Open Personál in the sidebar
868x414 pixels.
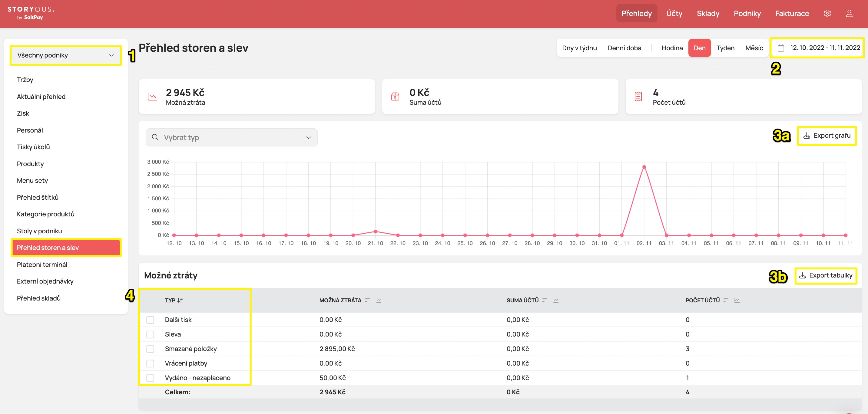click(x=30, y=130)
